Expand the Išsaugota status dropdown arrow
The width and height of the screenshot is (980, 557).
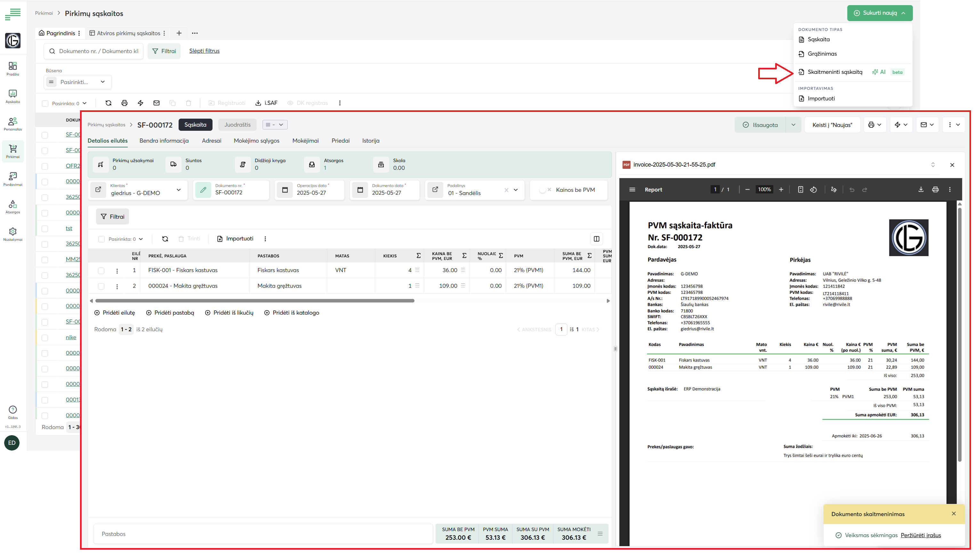click(793, 125)
